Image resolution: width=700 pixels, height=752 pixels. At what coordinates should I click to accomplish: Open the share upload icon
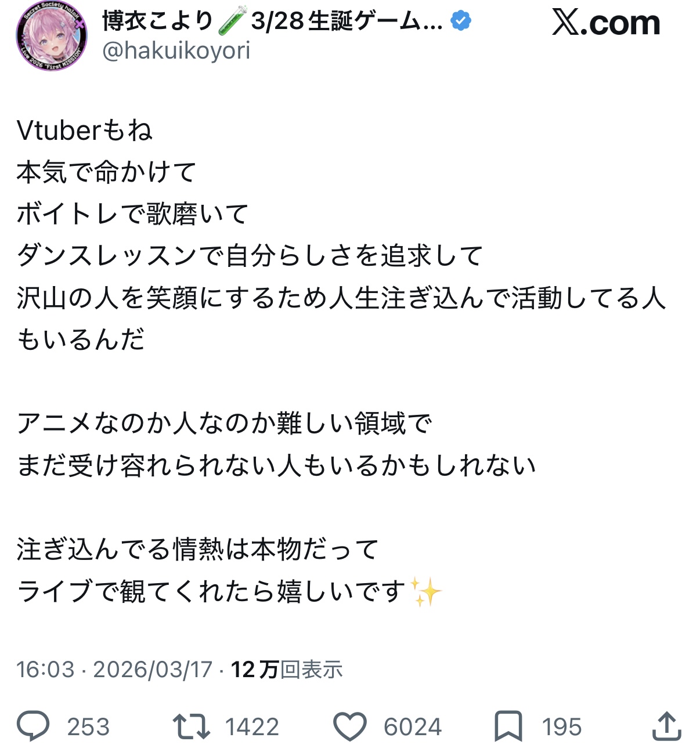click(x=666, y=726)
